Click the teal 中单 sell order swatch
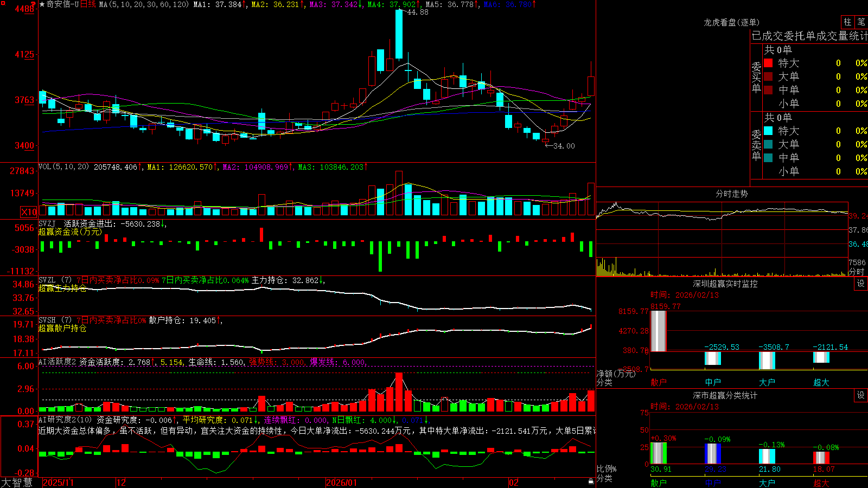The width and height of the screenshot is (868, 488). click(768, 158)
